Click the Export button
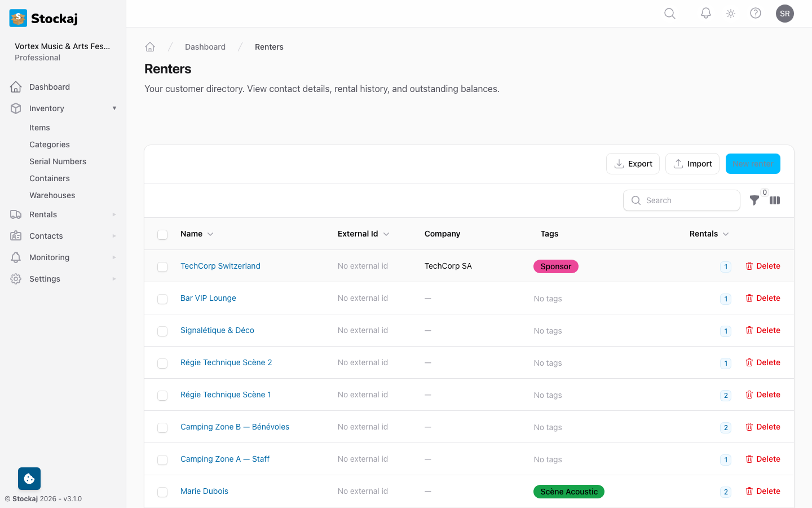 tap(633, 164)
